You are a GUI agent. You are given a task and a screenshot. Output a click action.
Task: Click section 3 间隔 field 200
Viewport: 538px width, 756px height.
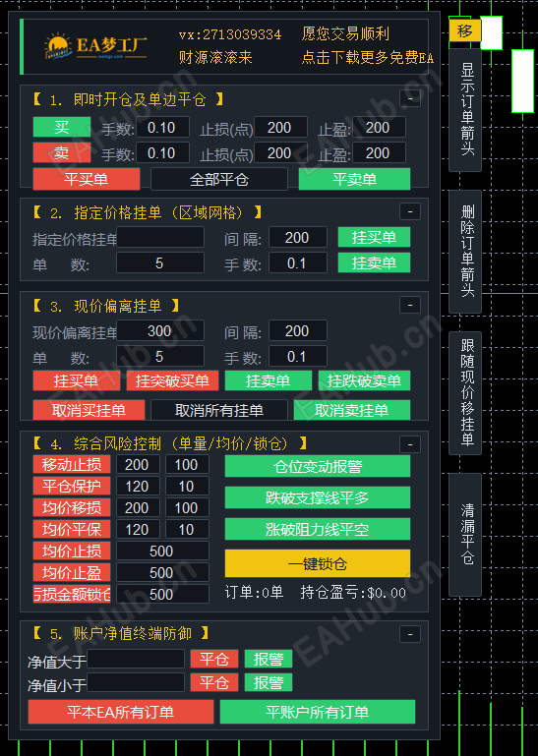tap(298, 330)
